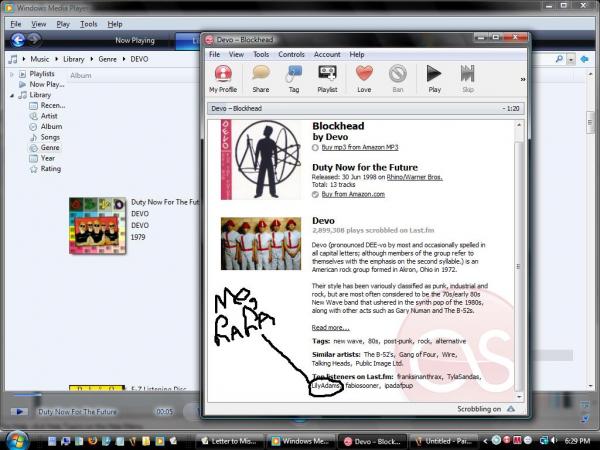This screenshot has width=600, height=450.
Task: Open listener TylaSandas's profile
Action: 463,377
